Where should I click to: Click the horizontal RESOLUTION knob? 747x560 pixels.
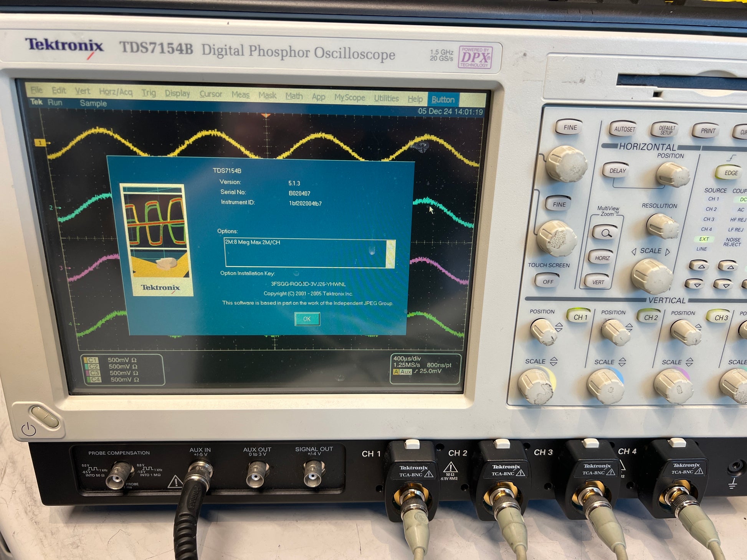coord(663,226)
